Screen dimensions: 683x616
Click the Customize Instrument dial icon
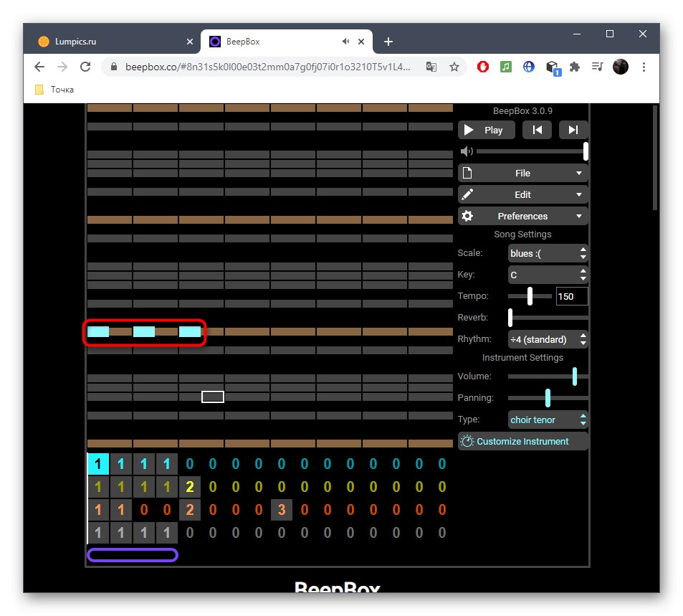(467, 441)
